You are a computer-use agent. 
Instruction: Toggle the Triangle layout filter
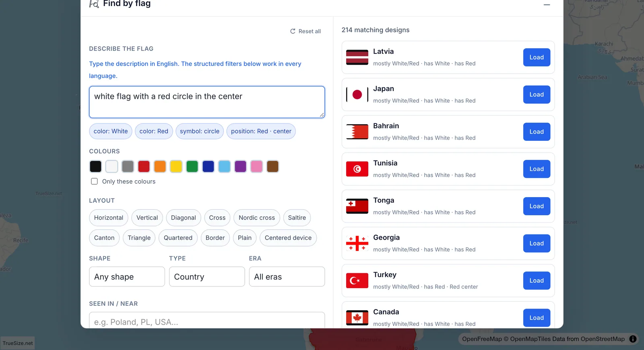(x=139, y=238)
